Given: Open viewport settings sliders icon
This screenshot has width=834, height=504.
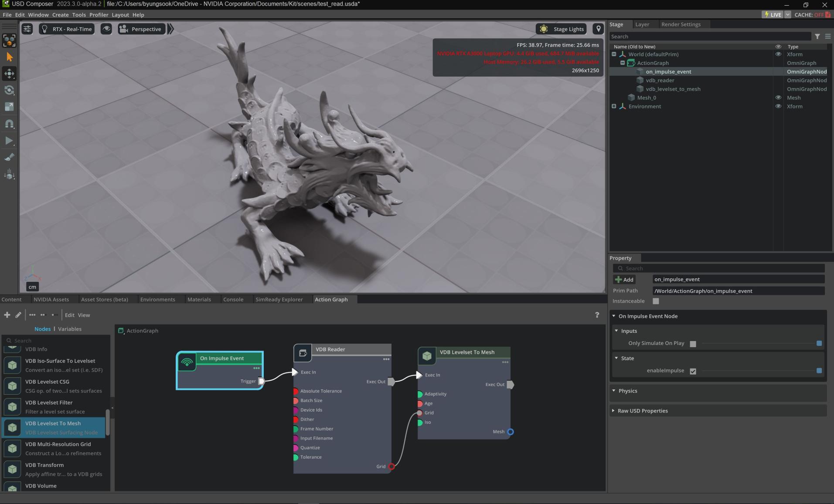Looking at the screenshot, I should (27, 29).
